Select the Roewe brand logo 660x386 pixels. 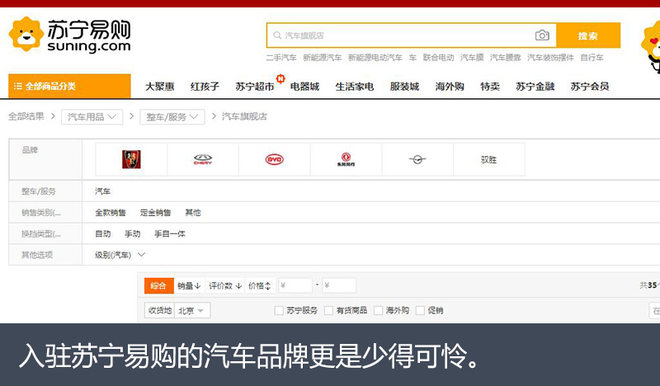click(x=131, y=159)
